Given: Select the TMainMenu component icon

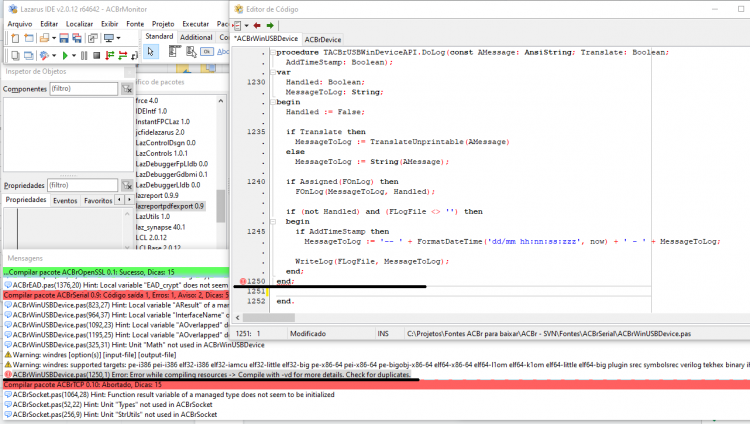Looking at the screenshot, I should point(174,52).
